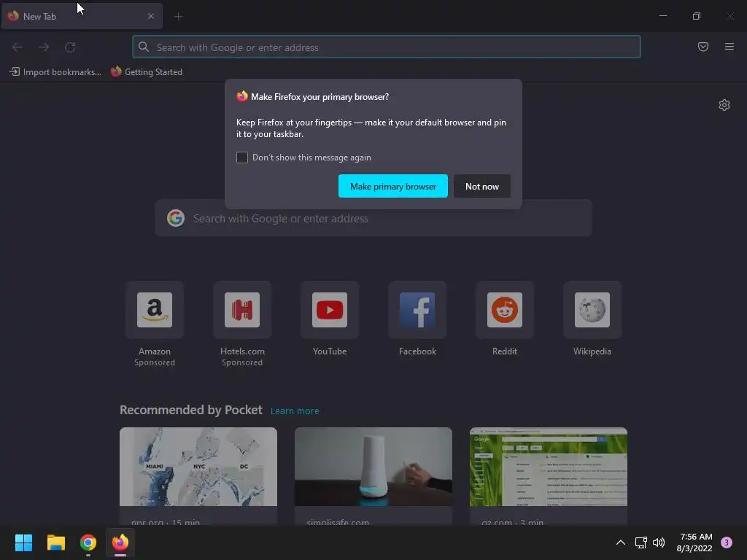This screenshot has height=560, width=747.
Task: Open the network status tray icon
Action: (640, 542)
